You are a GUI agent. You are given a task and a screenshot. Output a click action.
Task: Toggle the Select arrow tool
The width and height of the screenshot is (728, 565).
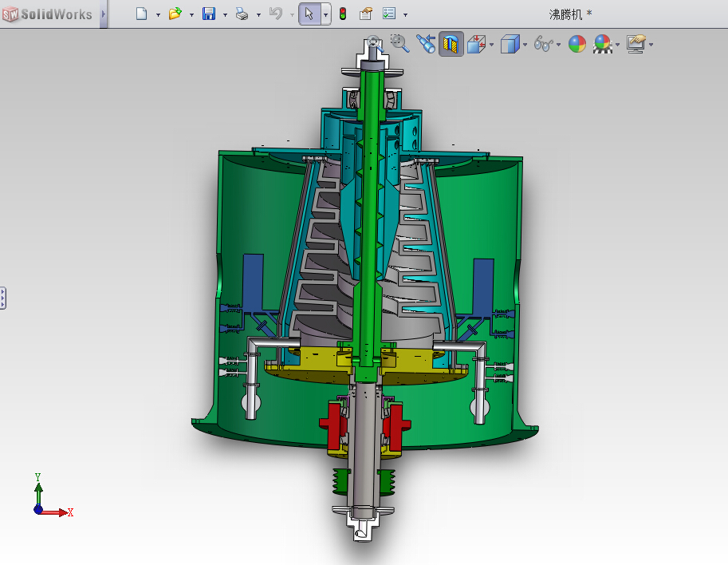pyautogui.click(x=309, y=14)
